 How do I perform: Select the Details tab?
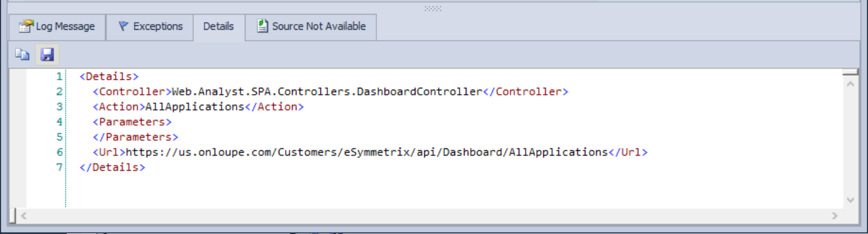point(218,26)
